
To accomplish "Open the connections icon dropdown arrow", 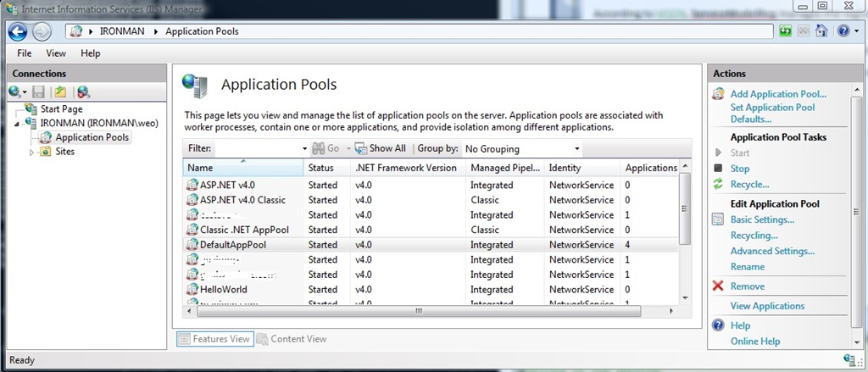I will click(x=25, y=92).
